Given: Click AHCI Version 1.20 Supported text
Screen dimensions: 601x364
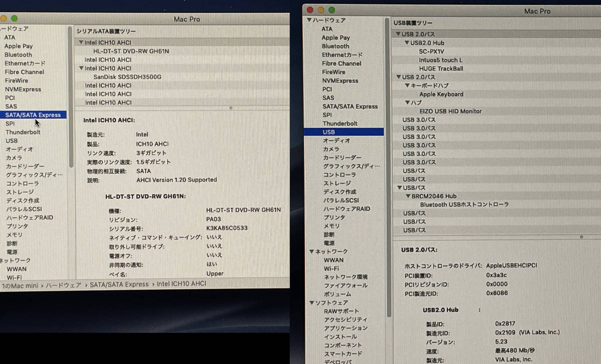Looking at the screenshot, I should click(x=176, y=180).
